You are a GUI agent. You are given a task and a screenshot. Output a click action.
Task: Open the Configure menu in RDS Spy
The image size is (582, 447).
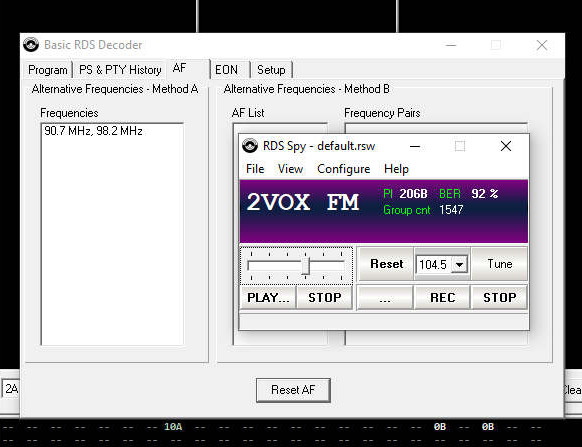coord(343,169)
